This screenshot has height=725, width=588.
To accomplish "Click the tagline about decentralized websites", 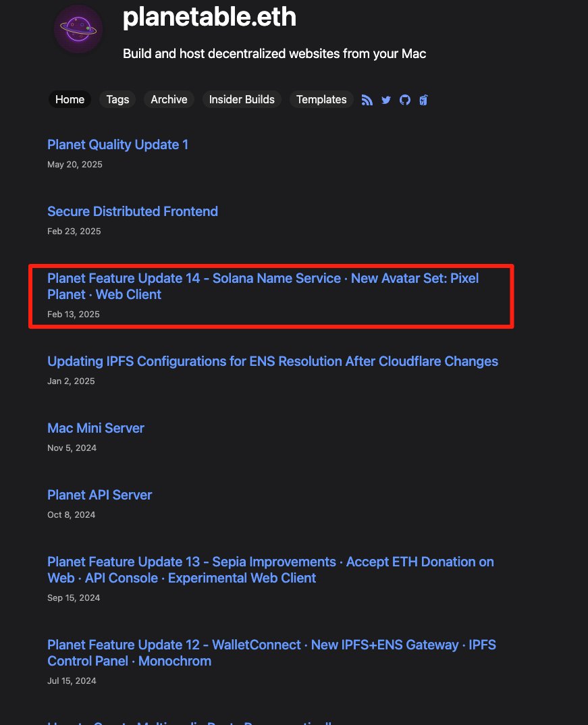I will tap(274, 53).
